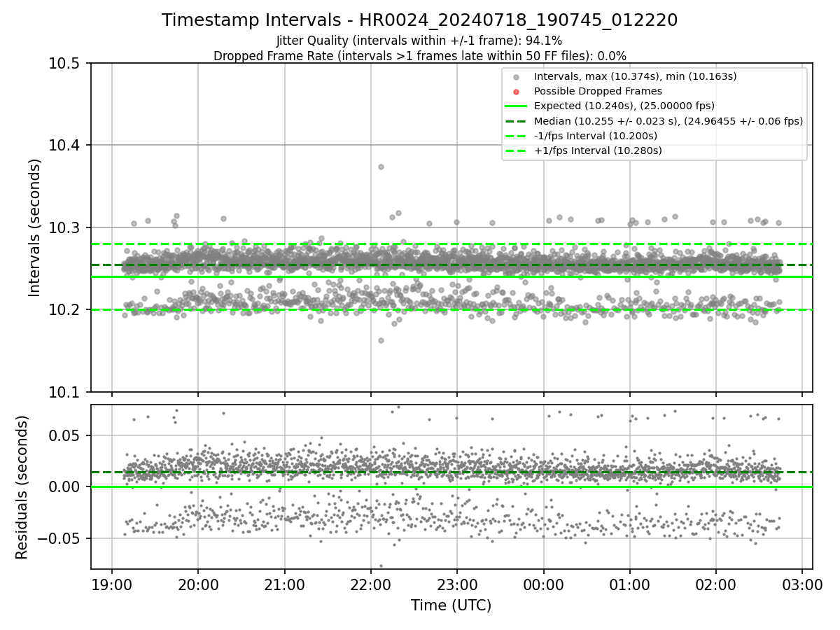Screen dimensions: 840x630
Task: Click the gray dot marker for Intervals in legend
Action: [x=516, y=77]
